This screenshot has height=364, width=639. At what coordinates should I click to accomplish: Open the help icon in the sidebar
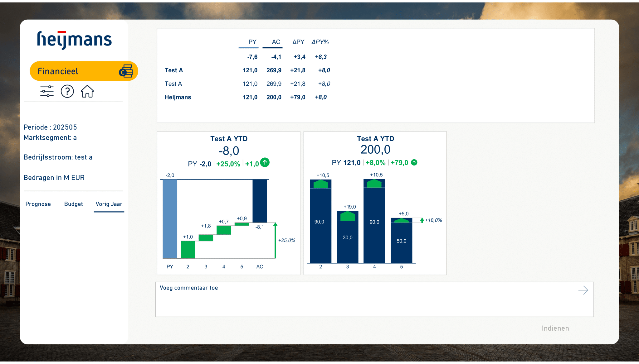pos(67,91)
